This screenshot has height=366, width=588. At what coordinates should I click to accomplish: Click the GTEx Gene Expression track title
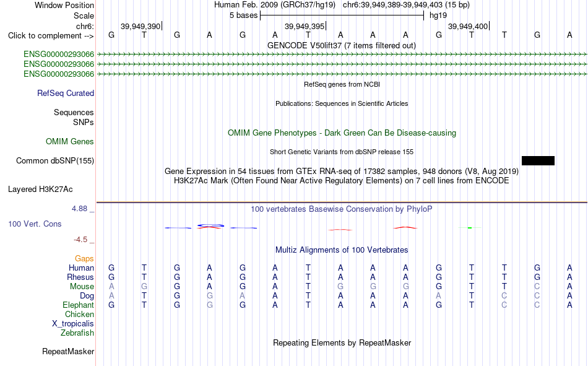click(342, 171)
